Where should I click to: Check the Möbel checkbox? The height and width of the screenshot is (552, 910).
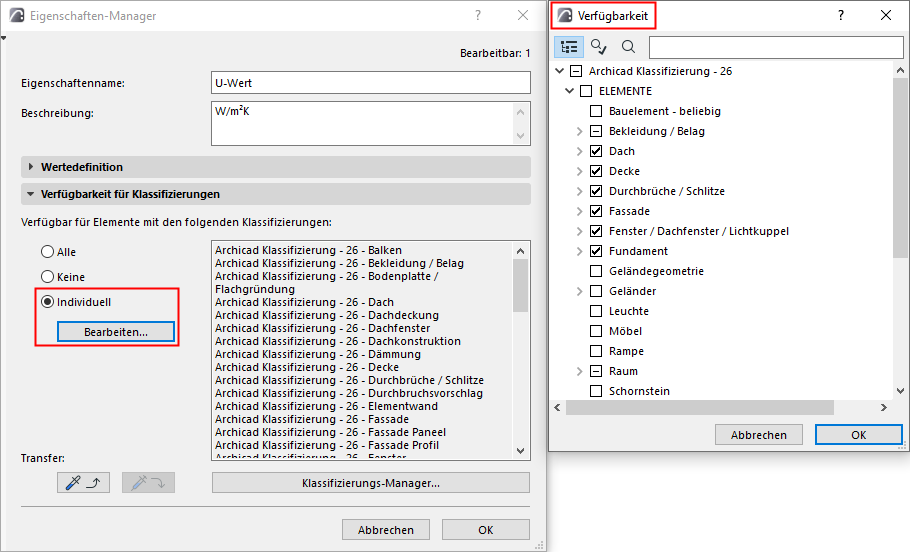coord(596,331)
